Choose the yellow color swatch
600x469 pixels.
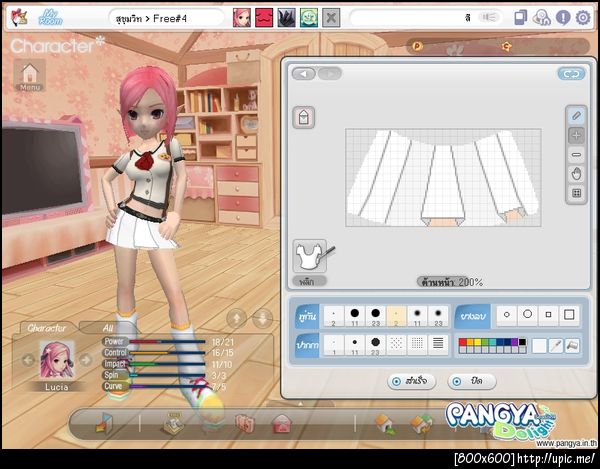pos(477,342)
